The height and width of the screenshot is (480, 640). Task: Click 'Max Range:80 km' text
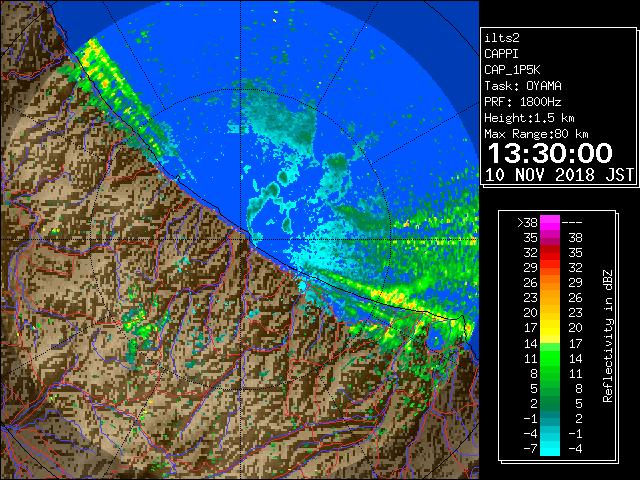536,134
